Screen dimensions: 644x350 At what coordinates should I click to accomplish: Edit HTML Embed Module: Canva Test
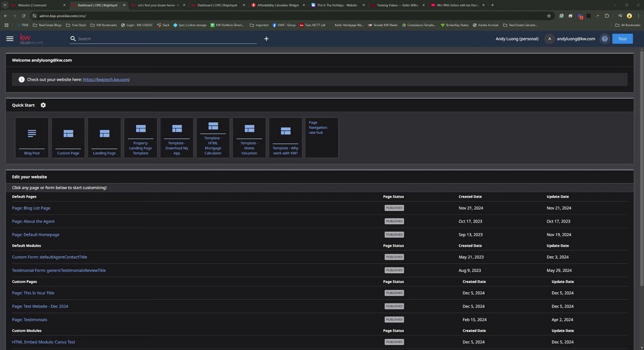43,342
